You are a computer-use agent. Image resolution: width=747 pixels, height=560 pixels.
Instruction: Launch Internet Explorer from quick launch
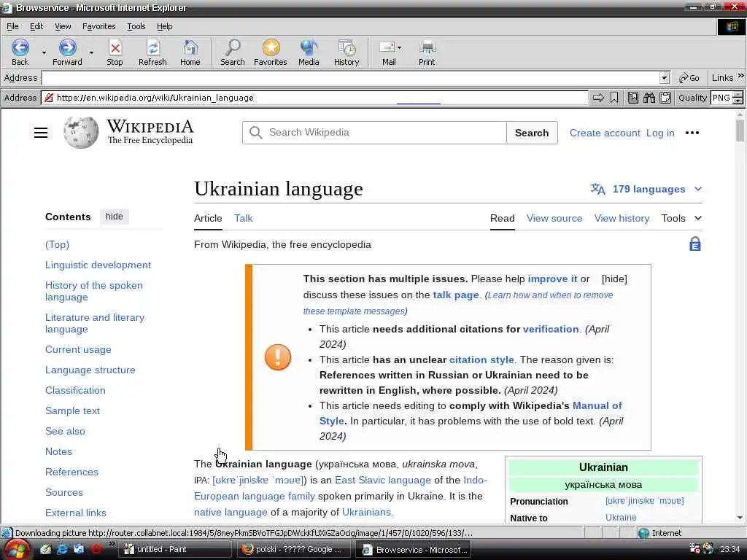coord(62,549)
